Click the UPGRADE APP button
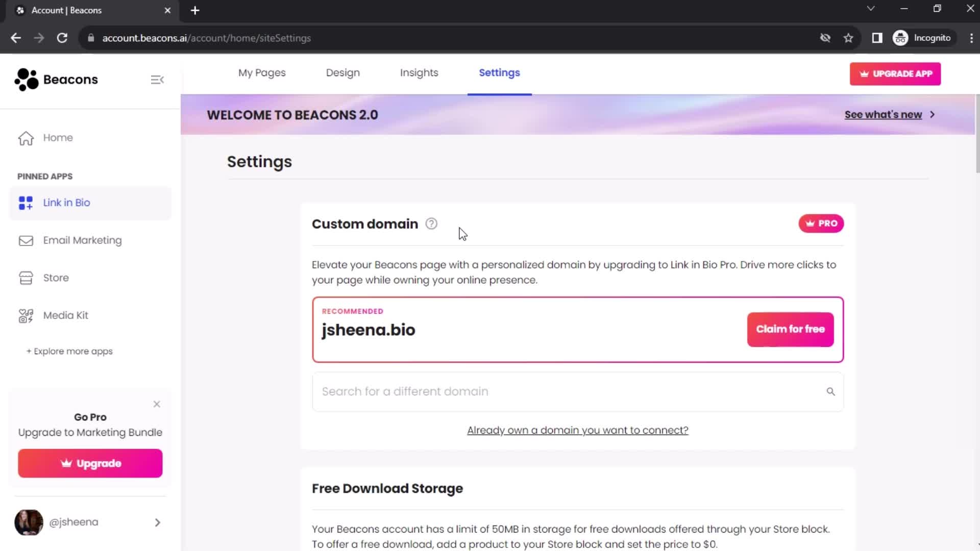This screenshot has width=980, height=551. [895, 74]
